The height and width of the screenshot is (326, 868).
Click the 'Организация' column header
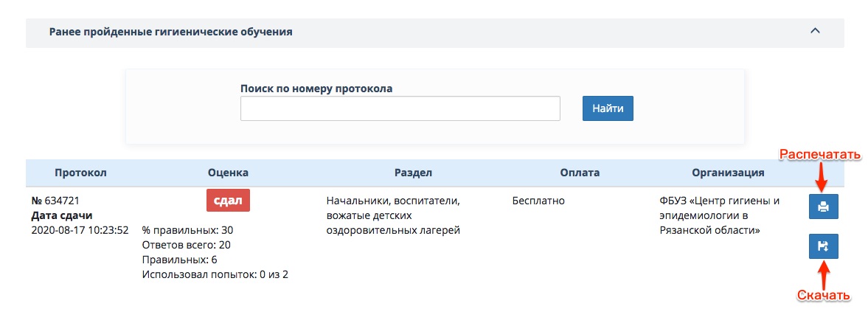click(727, 173)
